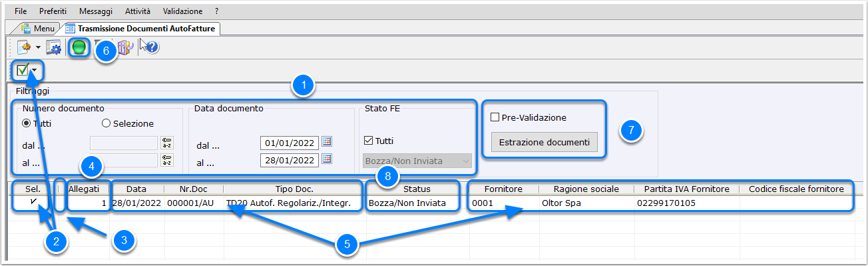Viewport: 868px width, 266px height.
Task: Click the green light transmit button
Action: point(80,48)
